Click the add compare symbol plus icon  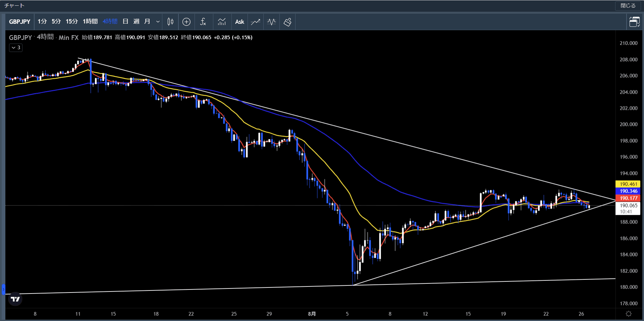(186, 22)
